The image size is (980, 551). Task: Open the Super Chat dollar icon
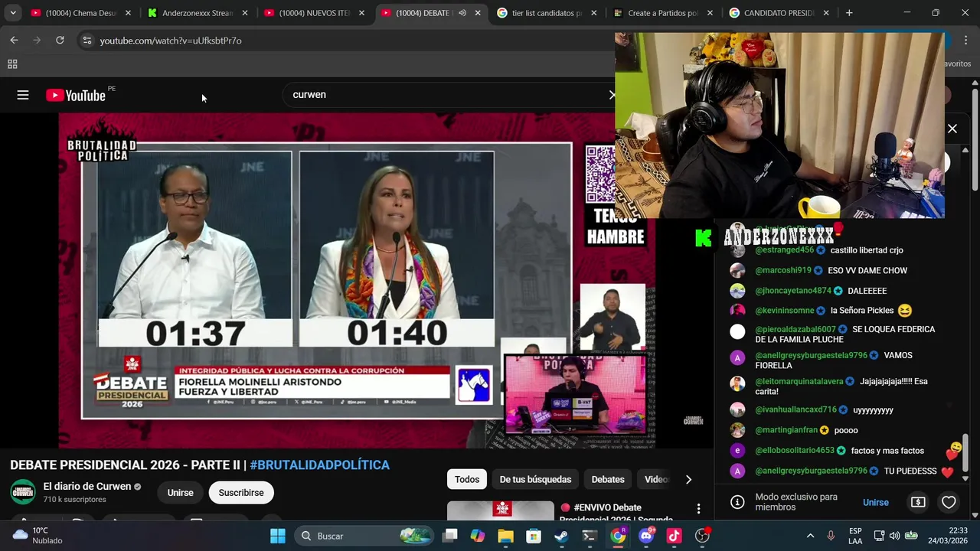[x=918, y=503]
